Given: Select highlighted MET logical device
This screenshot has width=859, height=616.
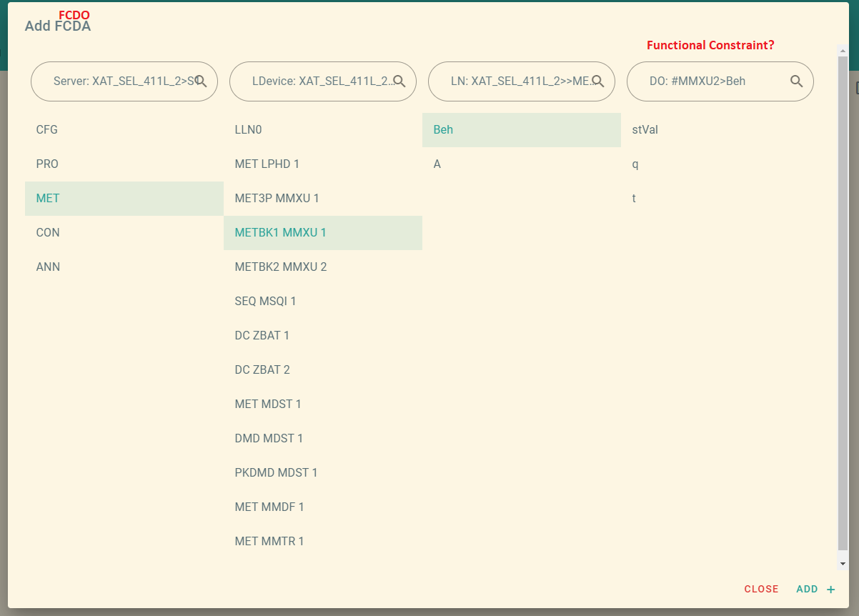Looking at the screenshot, I should 124,199.
